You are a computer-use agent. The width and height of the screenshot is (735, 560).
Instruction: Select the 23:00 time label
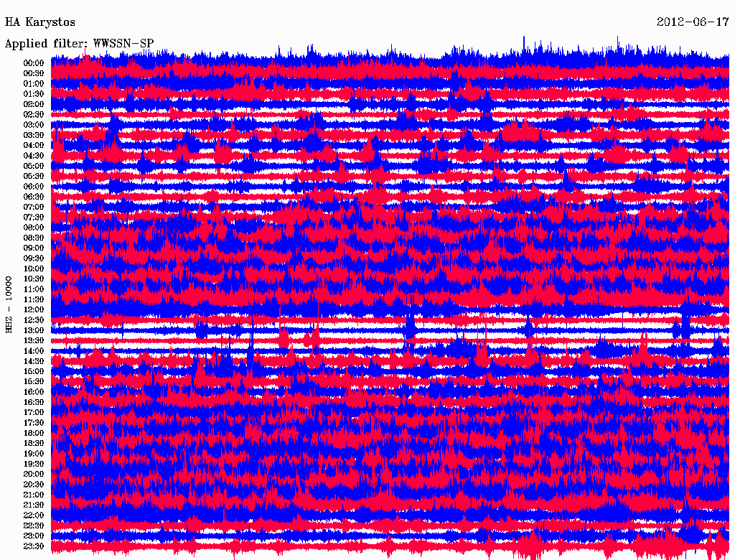[34, 536]
